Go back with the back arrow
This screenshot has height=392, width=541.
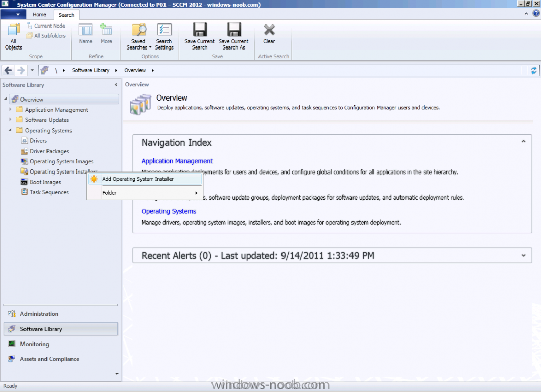(8, 70)
